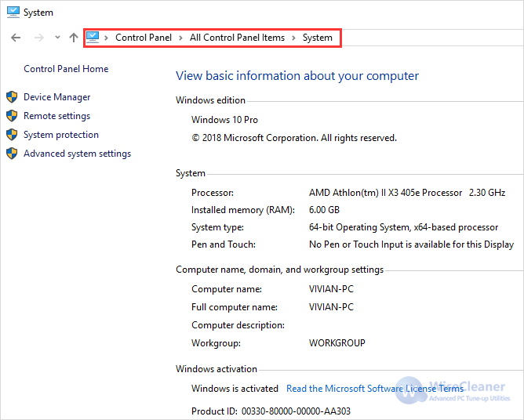
Task: Click the 2018 Microsoft Corporation copyright text
Action: [294, 138]
